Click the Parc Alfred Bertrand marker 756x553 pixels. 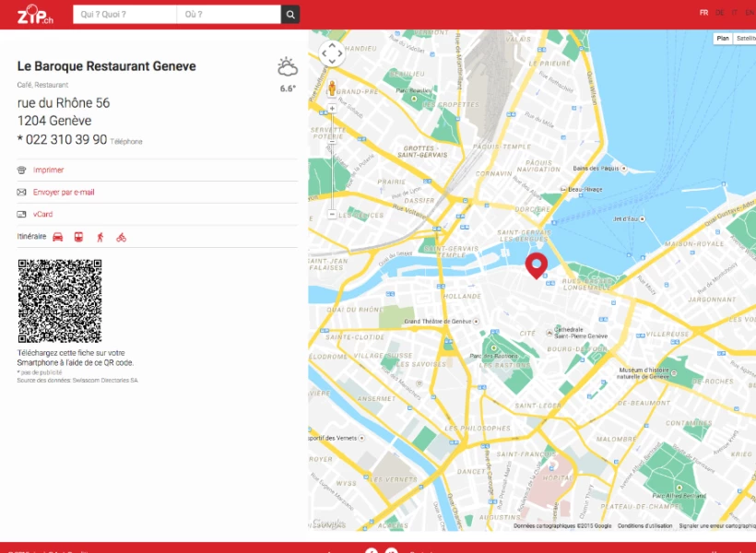click(679, 488)
